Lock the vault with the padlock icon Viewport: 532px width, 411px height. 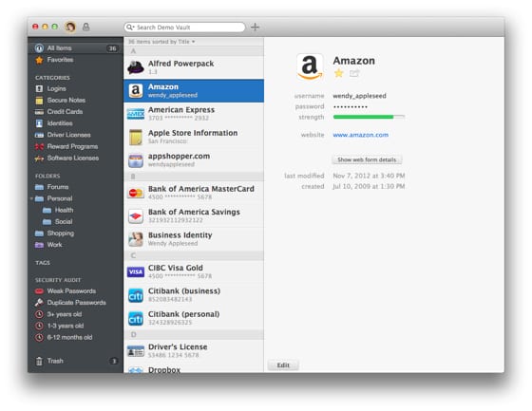[86, 27]
